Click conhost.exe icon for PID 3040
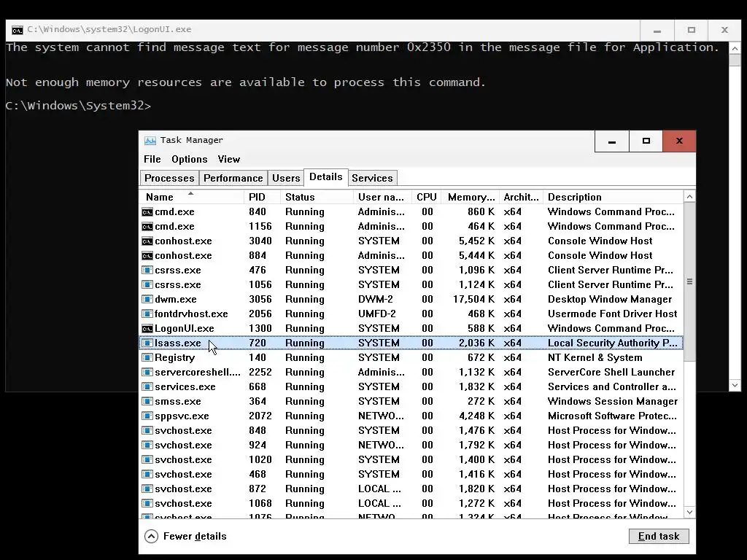The width and height of the screenshot is (747, 560). tap(147, 241)
